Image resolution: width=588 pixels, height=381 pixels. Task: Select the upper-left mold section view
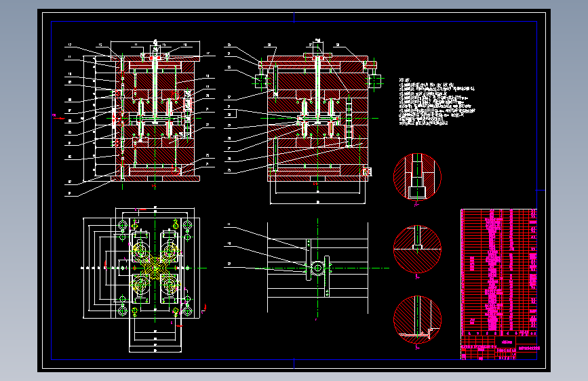[140, 117]
